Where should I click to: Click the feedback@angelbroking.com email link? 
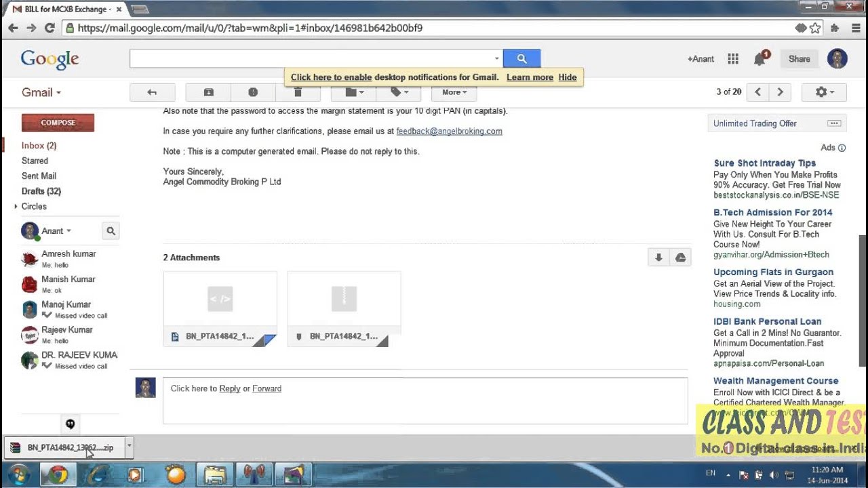449,131
